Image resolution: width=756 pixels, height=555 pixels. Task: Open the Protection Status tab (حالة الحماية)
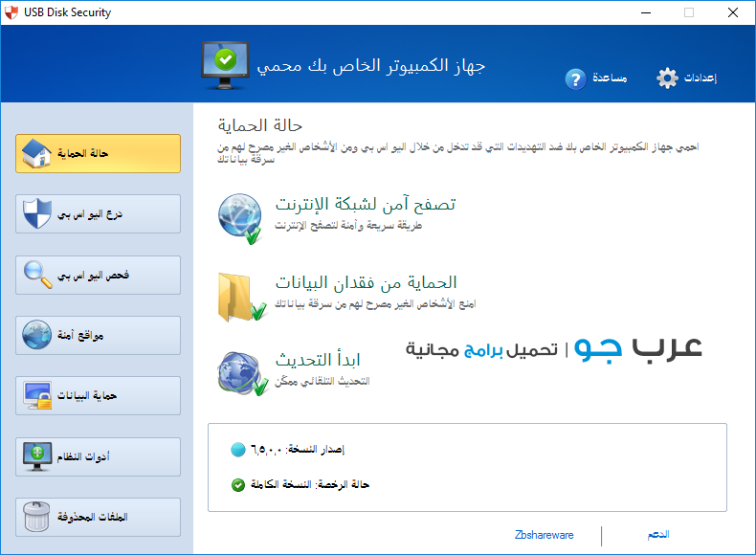pos(98,153)
